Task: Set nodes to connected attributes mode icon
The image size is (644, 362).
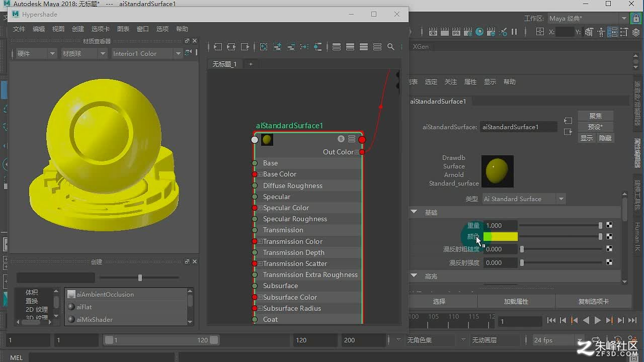Action: coord(350,47)
